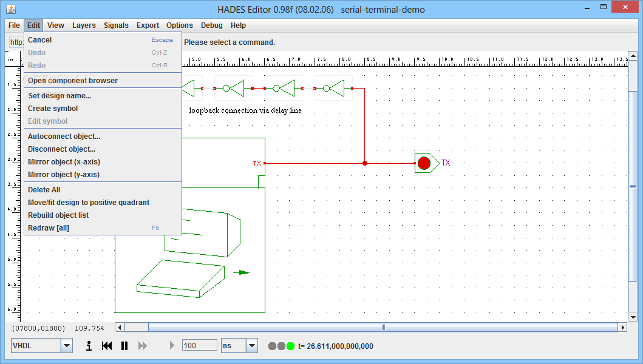The image size is (643, 364).
Task: Click the green simulation status light
Action: click(290, 346)
